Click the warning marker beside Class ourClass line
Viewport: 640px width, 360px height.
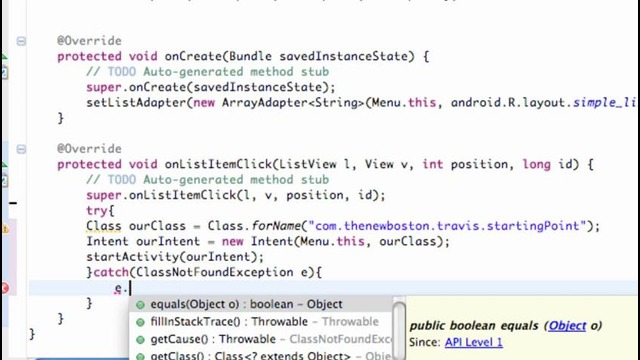coord(4,229)
